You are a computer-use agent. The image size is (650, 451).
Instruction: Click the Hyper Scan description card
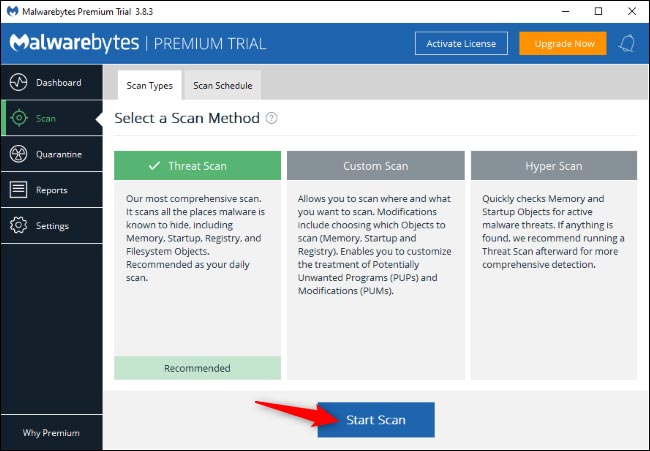(x=554, y=279)
